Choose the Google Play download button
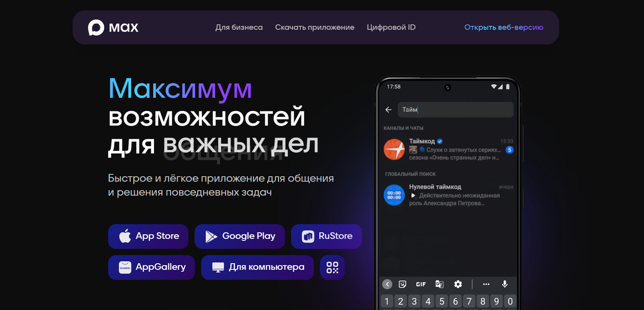Screen dimensions: 644x310 coord(240,236)
